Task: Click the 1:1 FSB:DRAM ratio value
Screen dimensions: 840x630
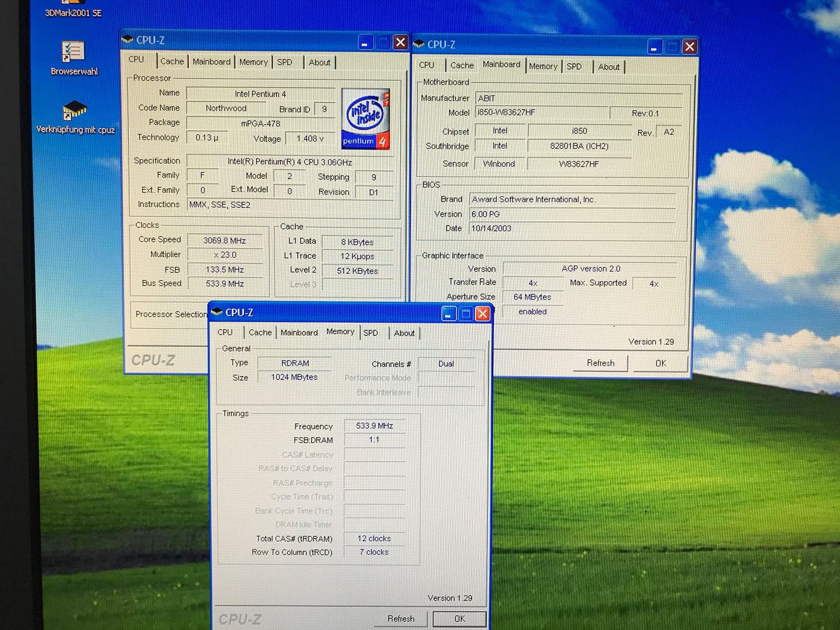Action: pyautogui.click(x=375, y=440)
